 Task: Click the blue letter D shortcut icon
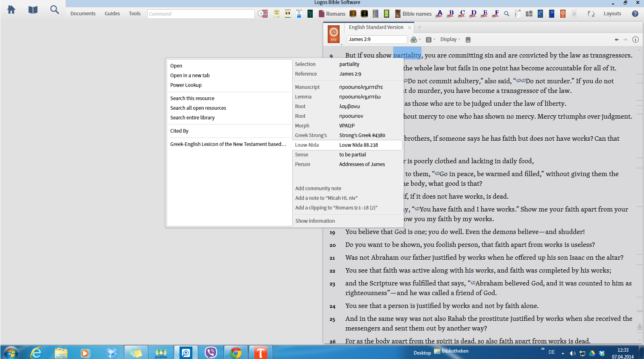click(x=473, y=14)
